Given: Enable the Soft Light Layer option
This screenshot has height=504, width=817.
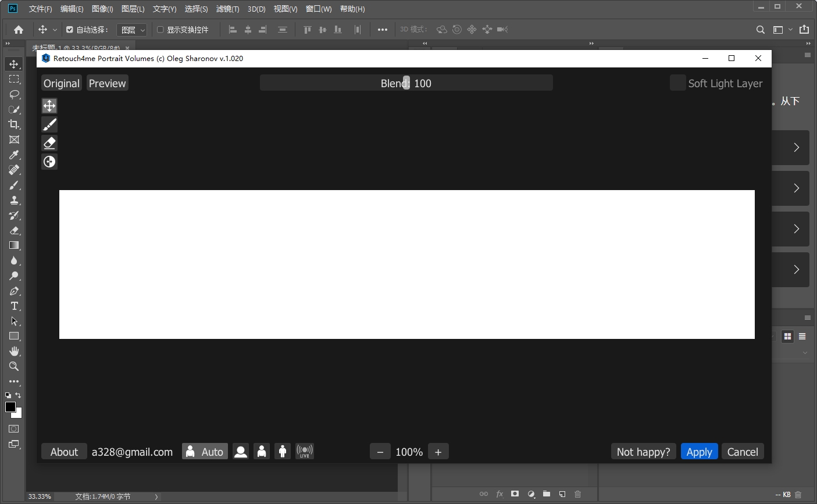Looking at the screenshot, I should tap(677, 83).
